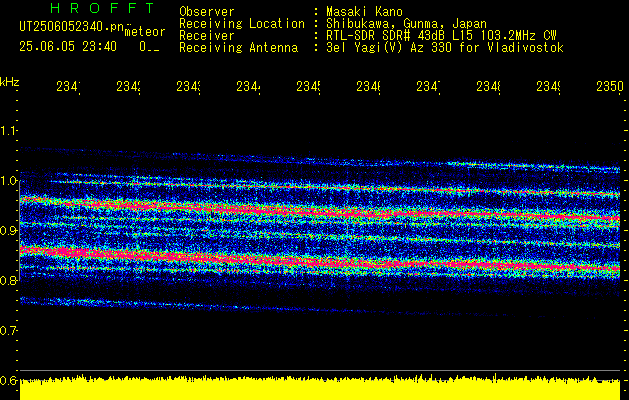Click the 'meteor' label

tap(145, 32)
